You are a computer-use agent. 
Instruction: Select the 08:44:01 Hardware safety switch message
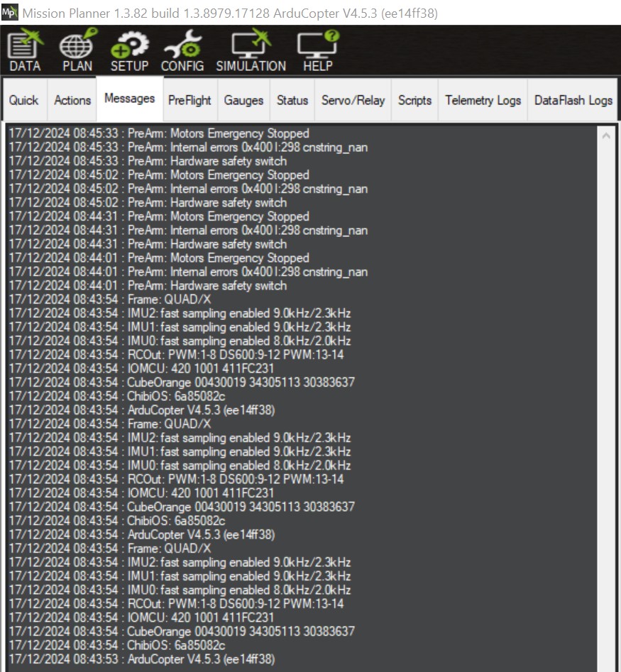[x=148, y=285]
